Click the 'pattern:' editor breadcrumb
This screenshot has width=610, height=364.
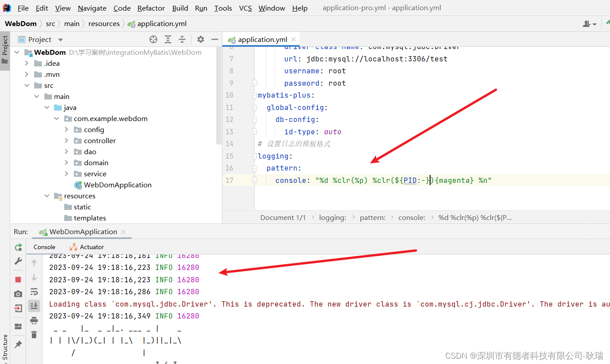(372, 217)
